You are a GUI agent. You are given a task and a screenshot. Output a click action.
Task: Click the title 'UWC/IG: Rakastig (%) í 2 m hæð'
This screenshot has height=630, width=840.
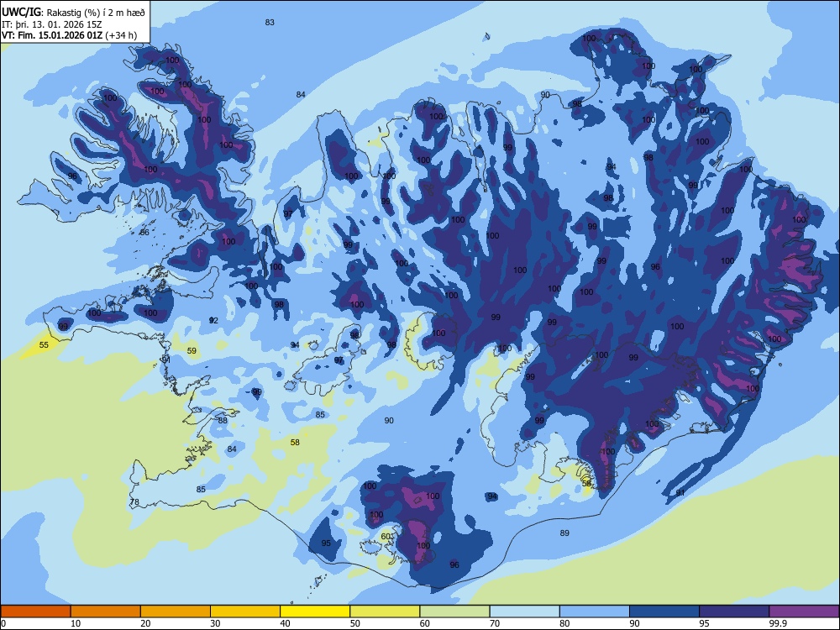pyautogui.click(x=73, y=13)
